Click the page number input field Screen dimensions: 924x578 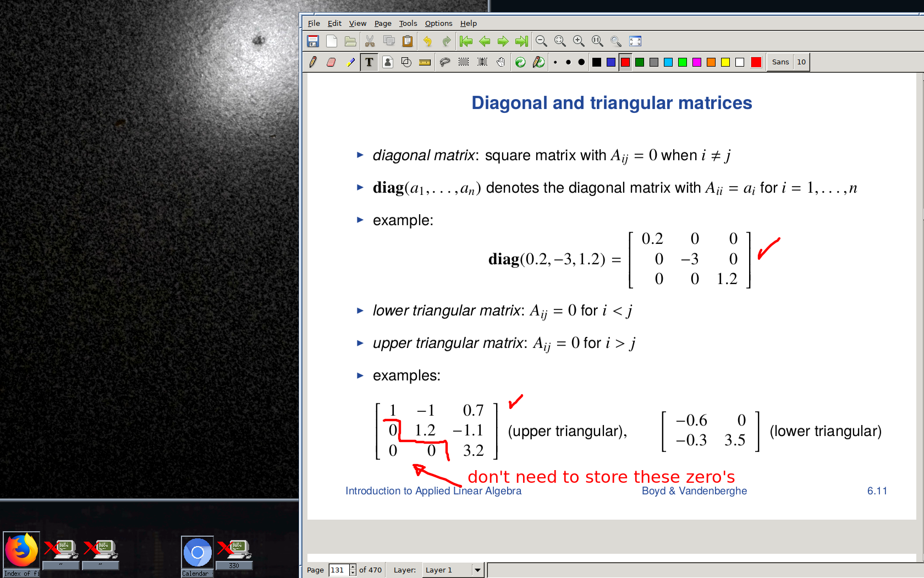(x=338, y=570)
